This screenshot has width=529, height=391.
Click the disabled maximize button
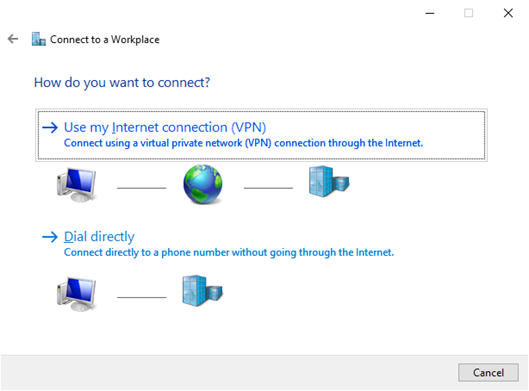point(468,13)
